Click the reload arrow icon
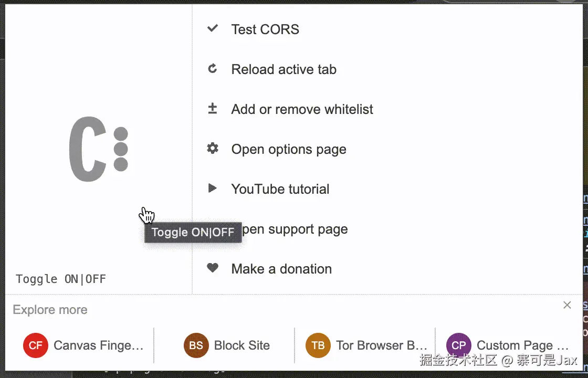Viewport: 588px width, 378px height. tap(213, 69)
